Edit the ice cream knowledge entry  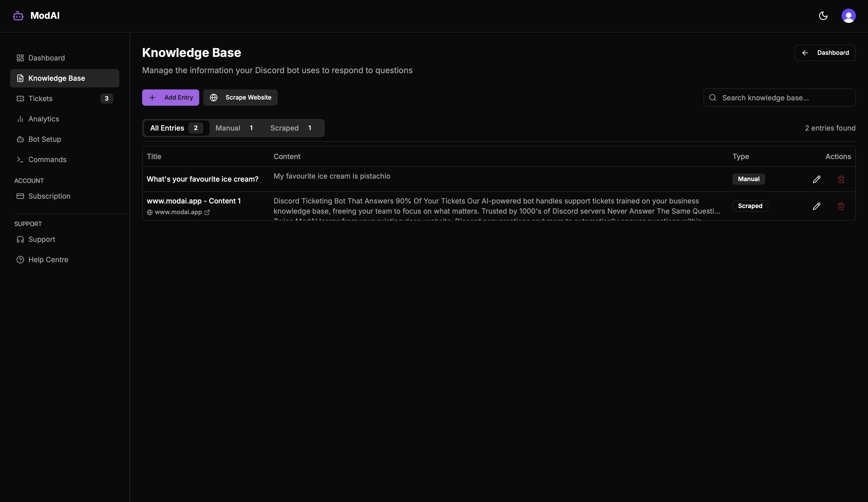pyautogui.click(x=817, y=179)
